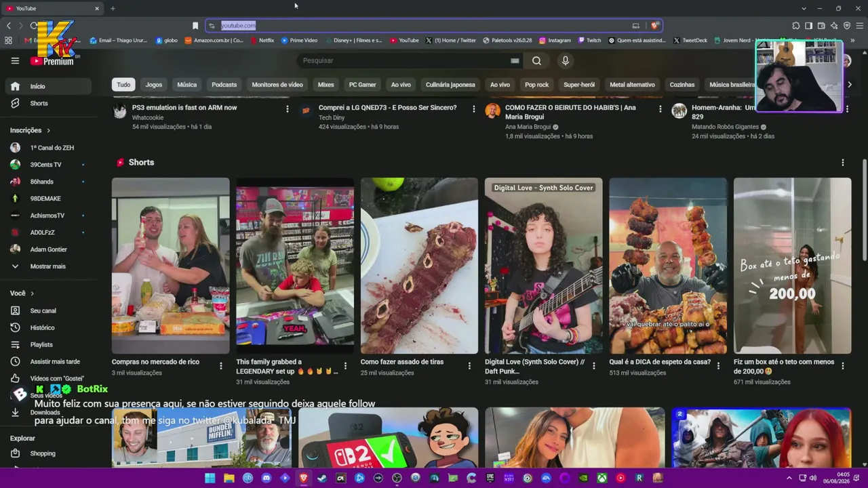The width and height of the screenshot is (868, 488).
Task: Open the Xbox app from the taskbar
Action: pyautogui.click(x=602, y=478)
